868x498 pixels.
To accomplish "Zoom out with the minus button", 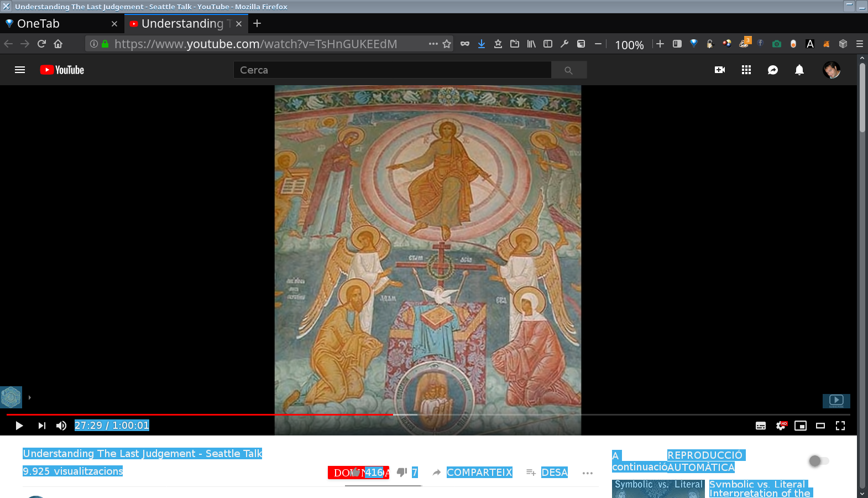I will pos(598,44).
